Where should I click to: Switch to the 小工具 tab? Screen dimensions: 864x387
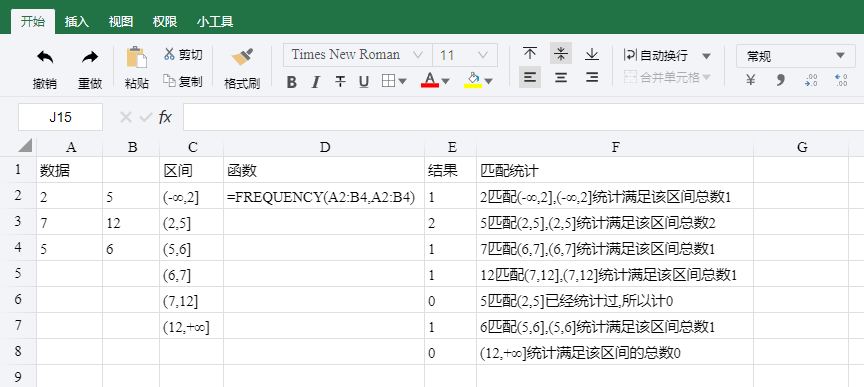[215, 22]
